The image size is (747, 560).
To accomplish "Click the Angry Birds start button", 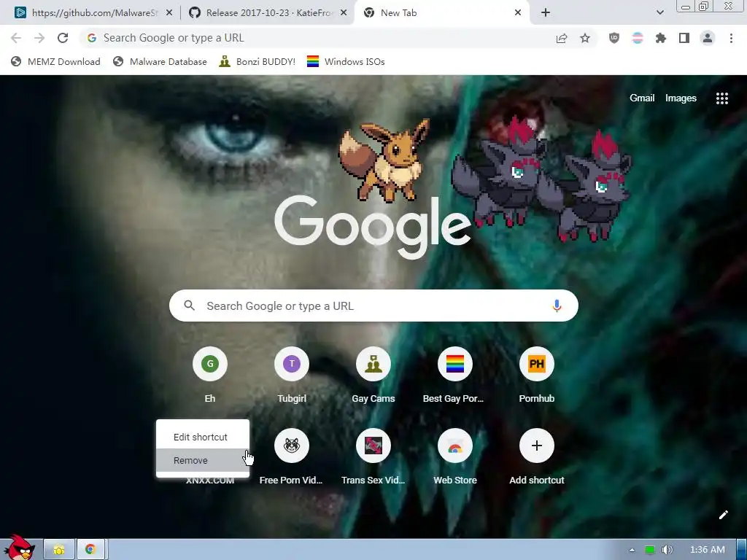I will pos(18,548).
